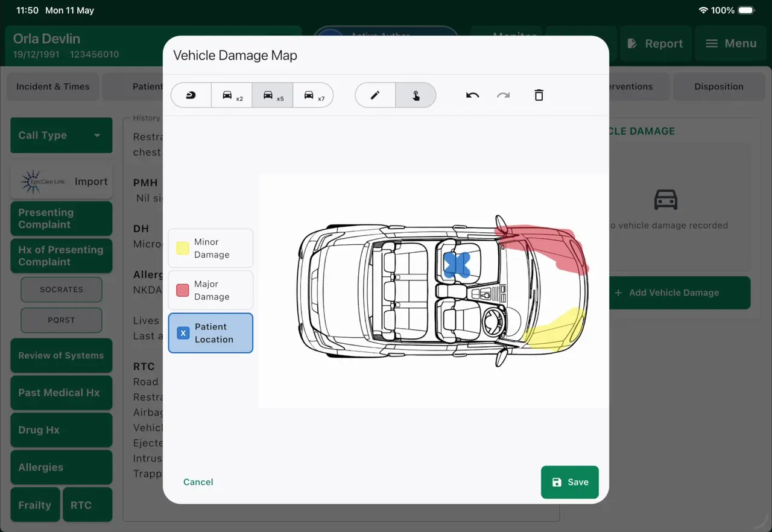Click the date of birth 19/12/1991
This screenshot has width=772, height=532.
37,54
